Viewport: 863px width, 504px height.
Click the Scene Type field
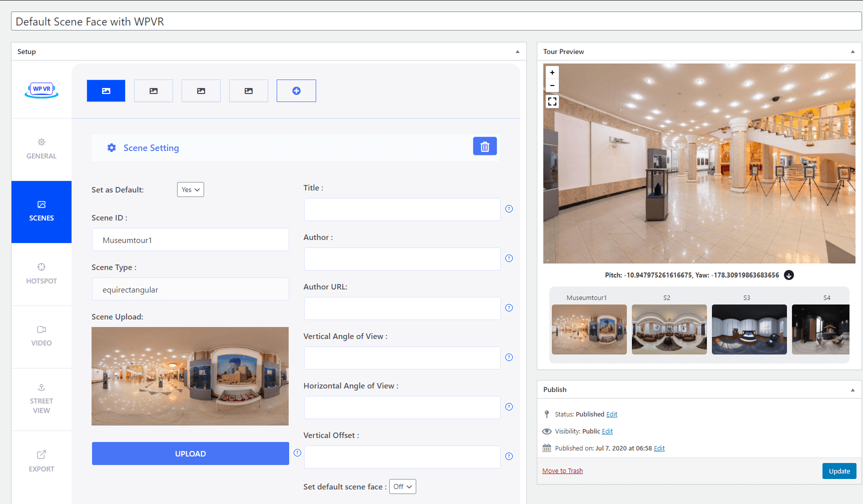coord(191,289)
